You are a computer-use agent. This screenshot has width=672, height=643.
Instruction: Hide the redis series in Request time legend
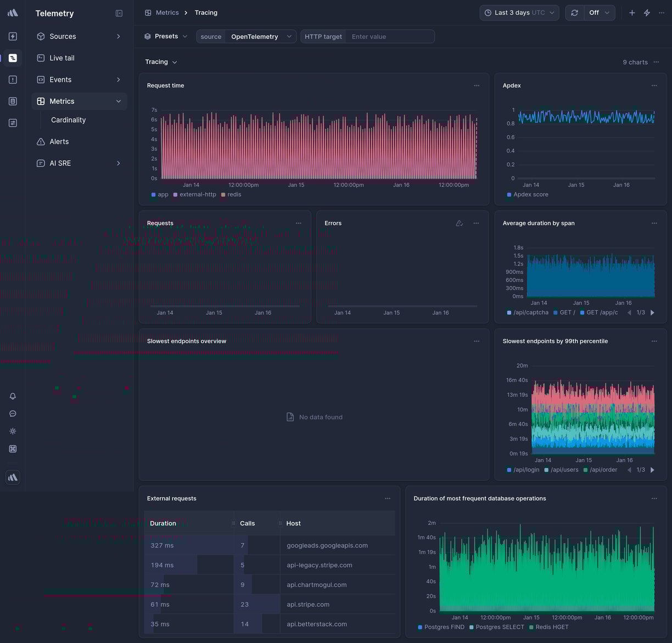click(x=229, y=194)
